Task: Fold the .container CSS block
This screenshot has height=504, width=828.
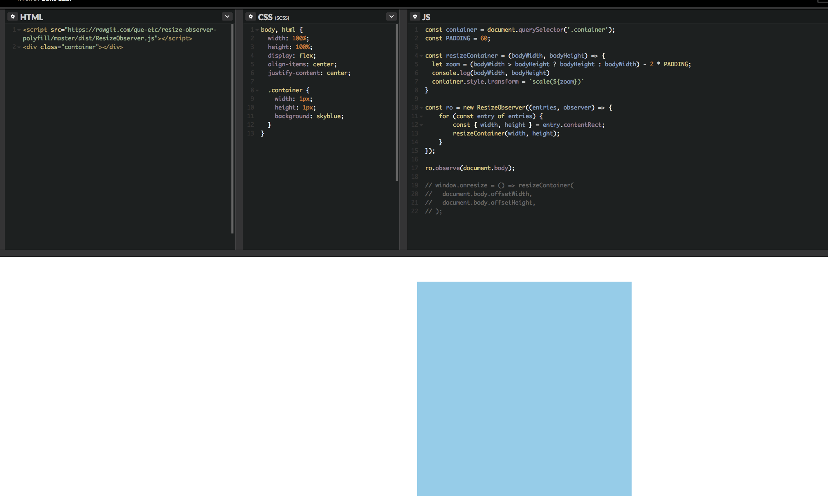Action: pos(257,91)
